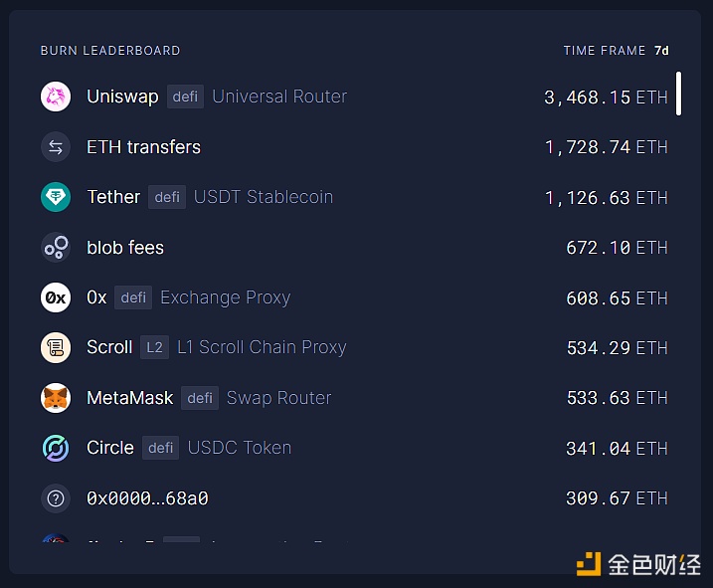The width and height of the screenshot is (713, 588).
Task: Click the unknown contract question mark icon
Action: point(56,498)
